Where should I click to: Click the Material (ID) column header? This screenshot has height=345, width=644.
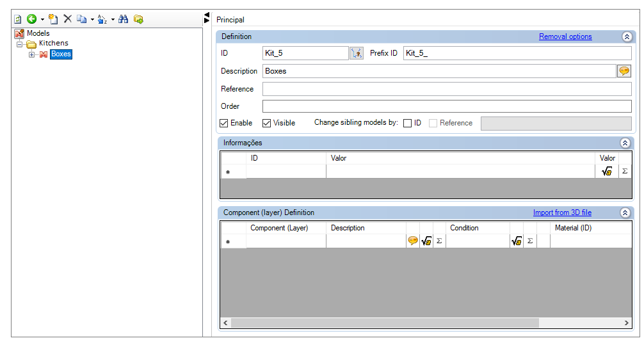tap(591, 228)
